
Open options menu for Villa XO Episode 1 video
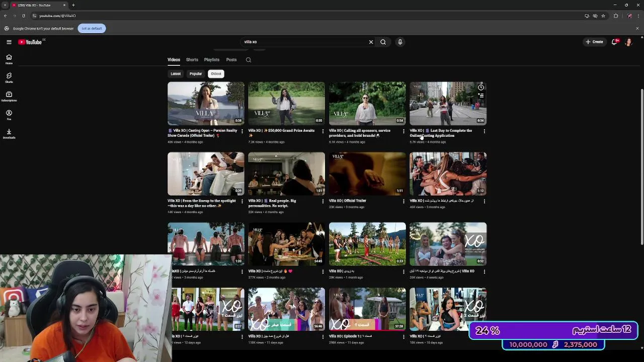(404, 336)
